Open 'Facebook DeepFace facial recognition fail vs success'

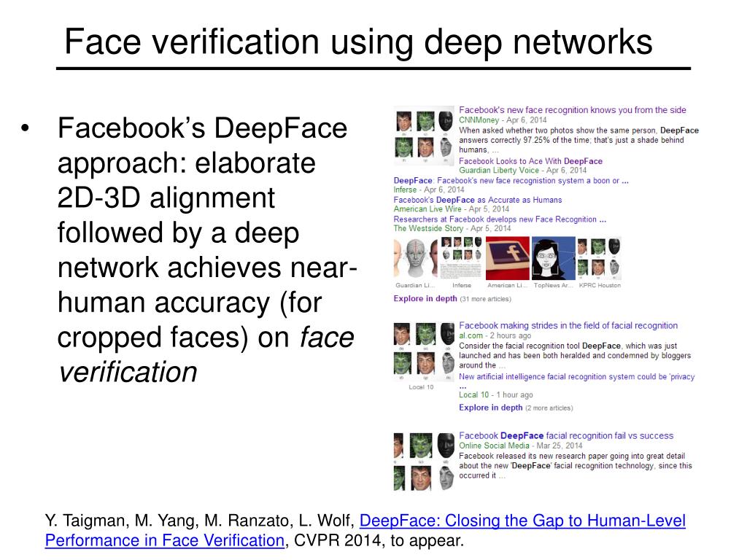coord(566,436)
